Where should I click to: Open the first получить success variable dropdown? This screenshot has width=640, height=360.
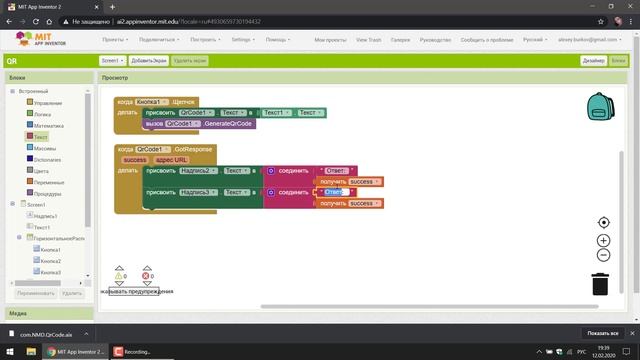[365, 181]
